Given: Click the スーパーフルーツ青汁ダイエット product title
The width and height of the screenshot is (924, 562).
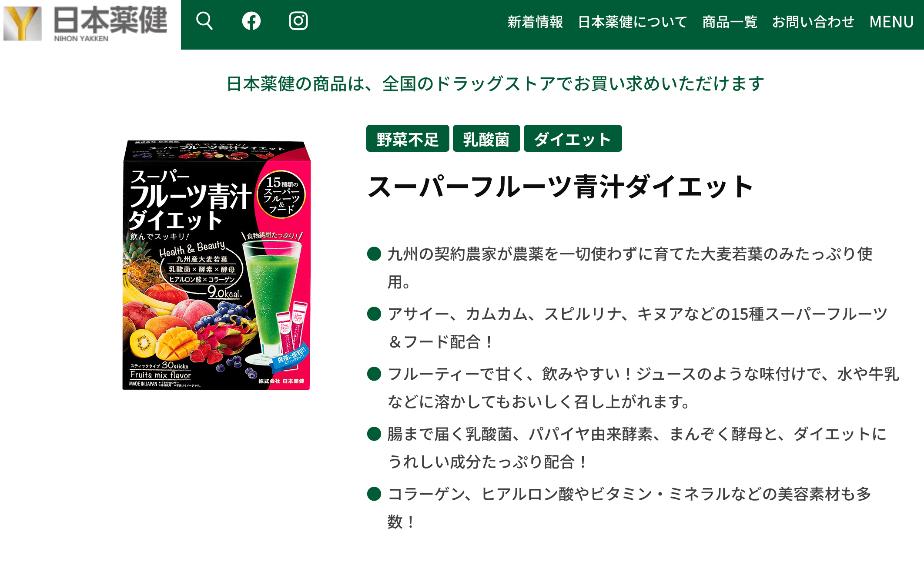Looking at the screenshot, I should (560, 187).
